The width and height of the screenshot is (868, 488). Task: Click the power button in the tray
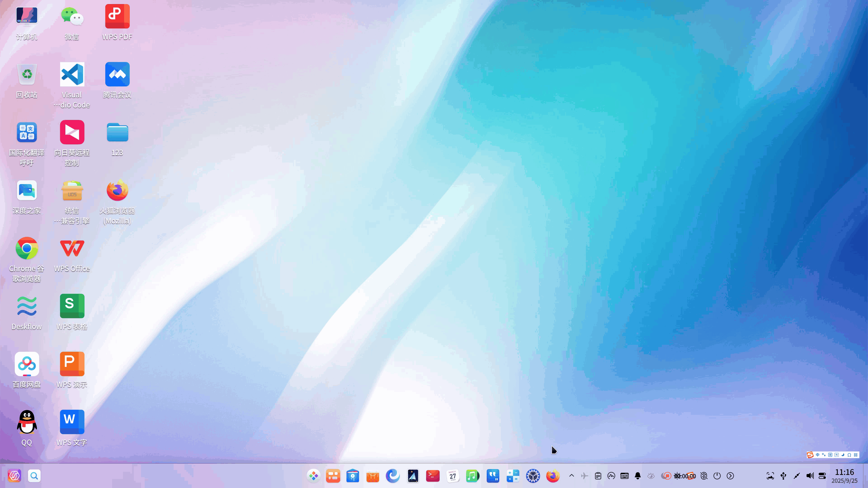coord(717,476)
